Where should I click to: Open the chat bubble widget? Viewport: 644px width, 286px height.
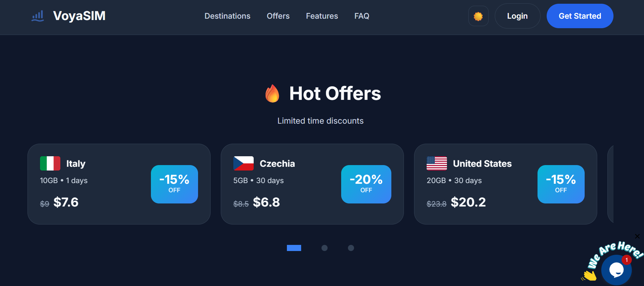[x=616, y=270]
